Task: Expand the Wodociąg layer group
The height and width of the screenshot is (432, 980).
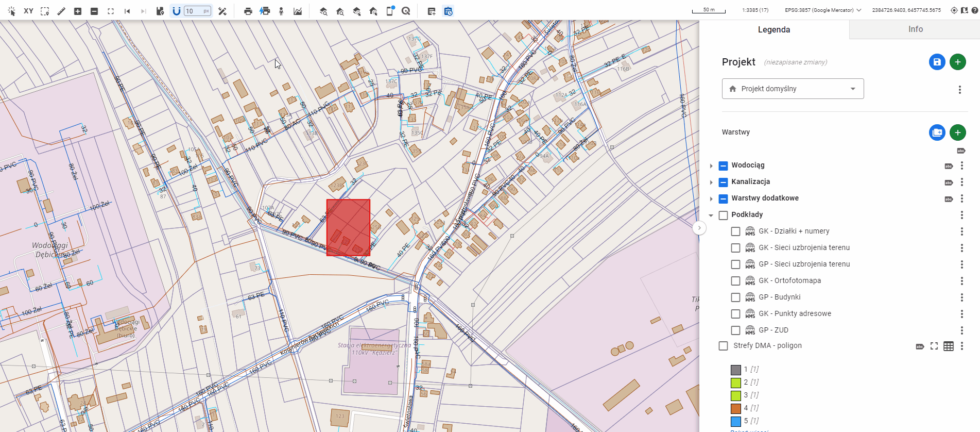Action: pyautogui.click(x=711, y=166)
